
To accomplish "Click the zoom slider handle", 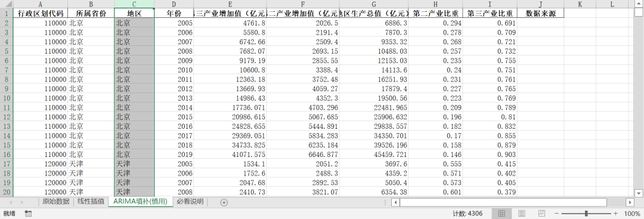I will pos(586,214).
